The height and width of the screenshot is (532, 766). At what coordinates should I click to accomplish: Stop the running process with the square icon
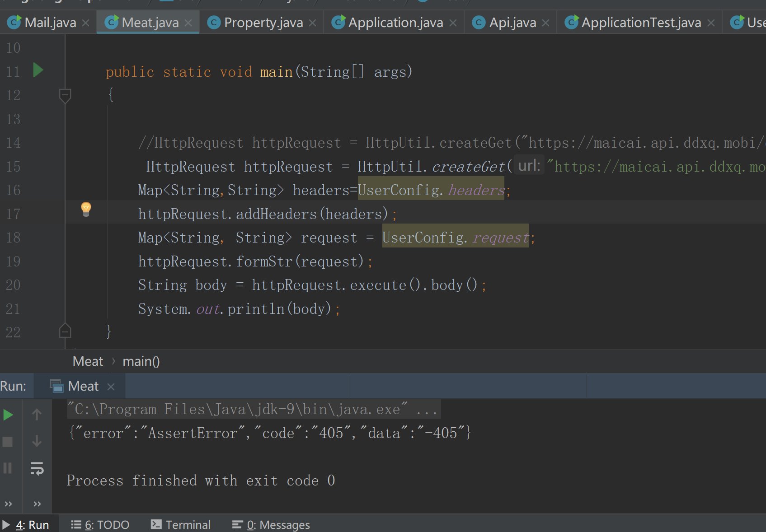coord(7,442)
